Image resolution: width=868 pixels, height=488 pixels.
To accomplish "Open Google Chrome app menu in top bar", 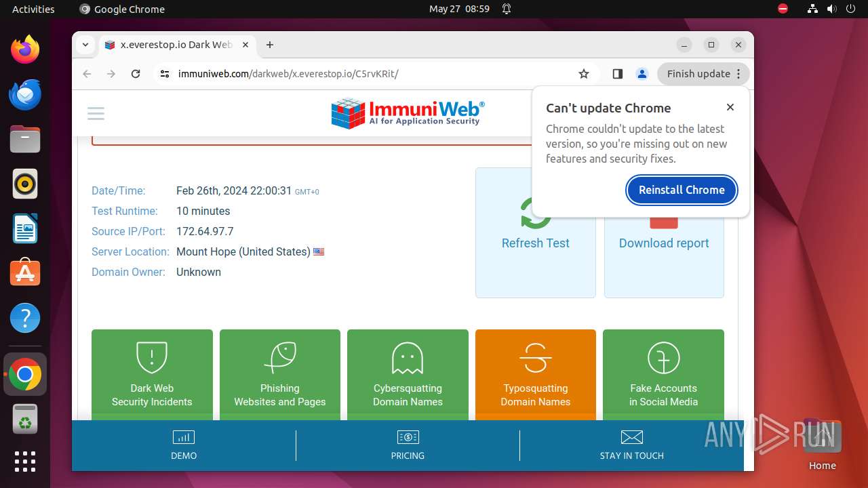I will 122,9.
